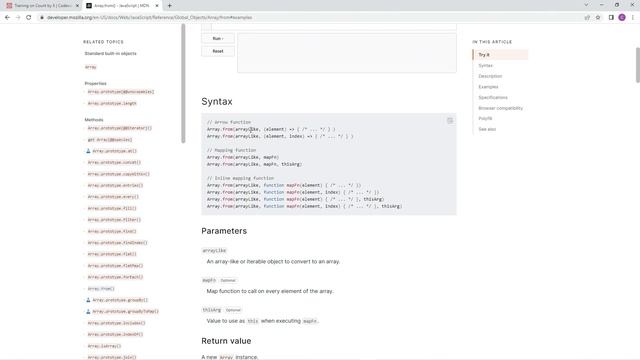Open Array.prototype.groupByToMap() sidebar link
Viewport: 640px width, 360px height.
click(125, 311)
